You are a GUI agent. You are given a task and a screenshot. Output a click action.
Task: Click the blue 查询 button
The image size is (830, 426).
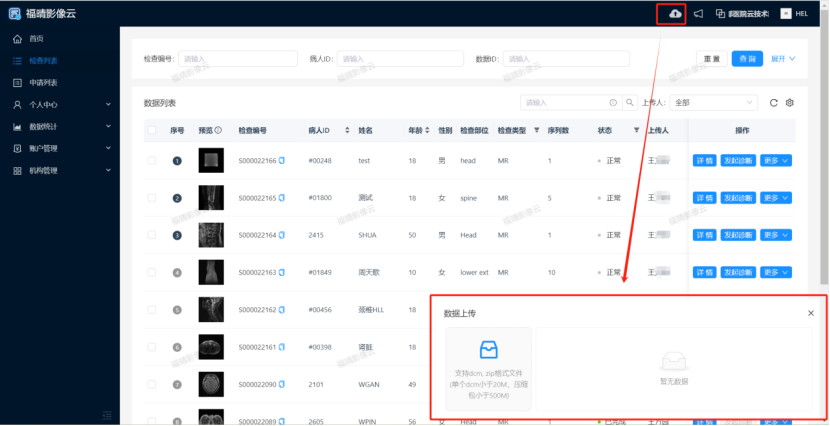[747, 59]
